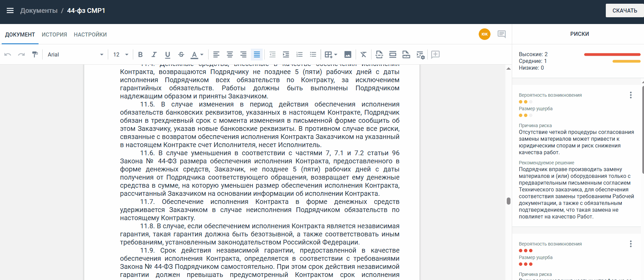Clear text formatting
The height and width of the screenshot is (280, 644).
[x=363, y=54]
